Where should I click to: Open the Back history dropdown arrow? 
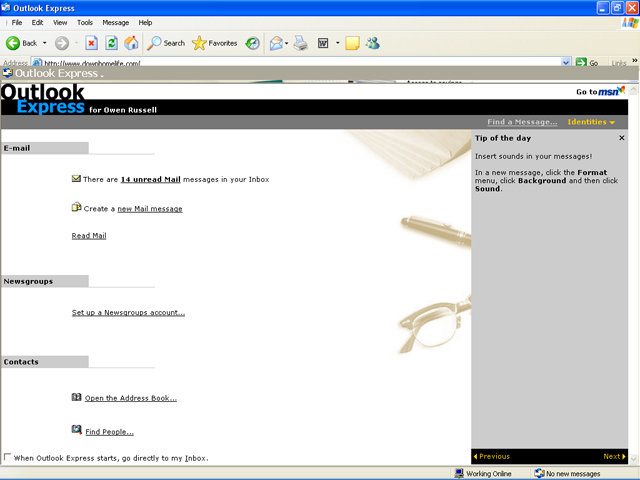[44, 43]
